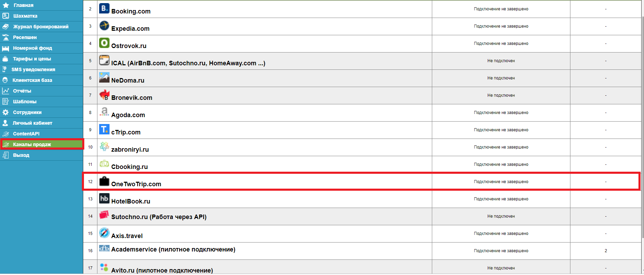Click the vertical scrollbar on the right
Viewport: 644px width, 275px height.
click(643, 128)
